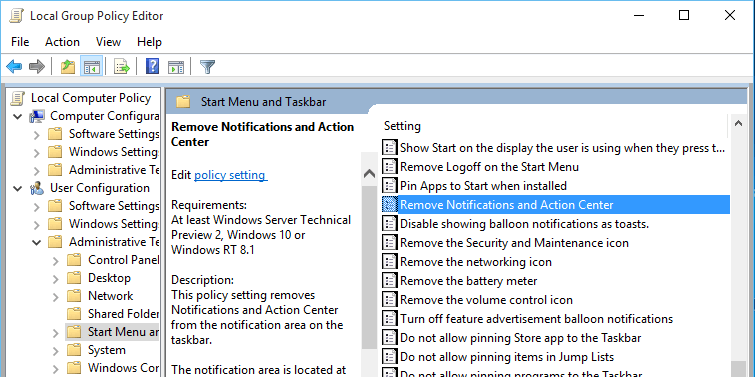Open the View menu

(x=108, y=42)
